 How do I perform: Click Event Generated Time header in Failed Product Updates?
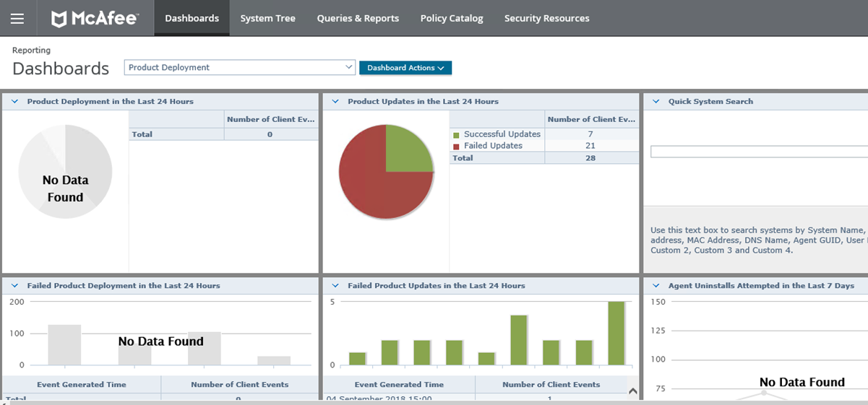[399, 385]
